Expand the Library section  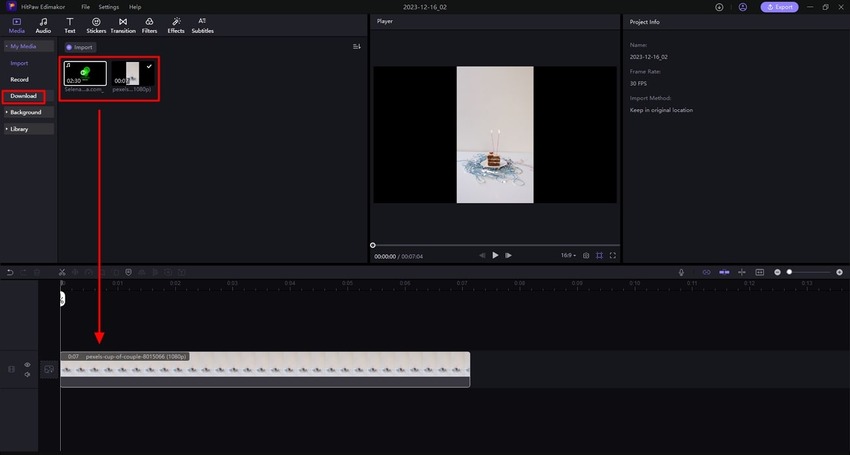point(29,129)
